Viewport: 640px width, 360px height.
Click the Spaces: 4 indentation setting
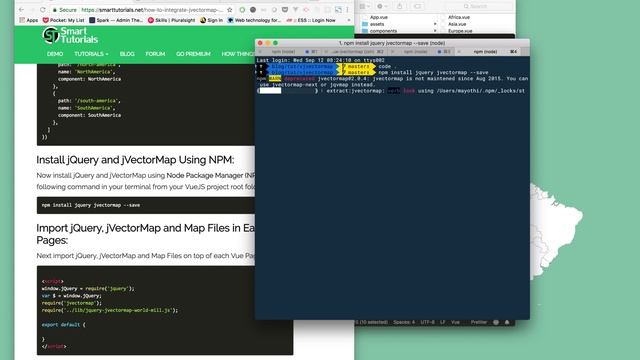coord(404,322)
